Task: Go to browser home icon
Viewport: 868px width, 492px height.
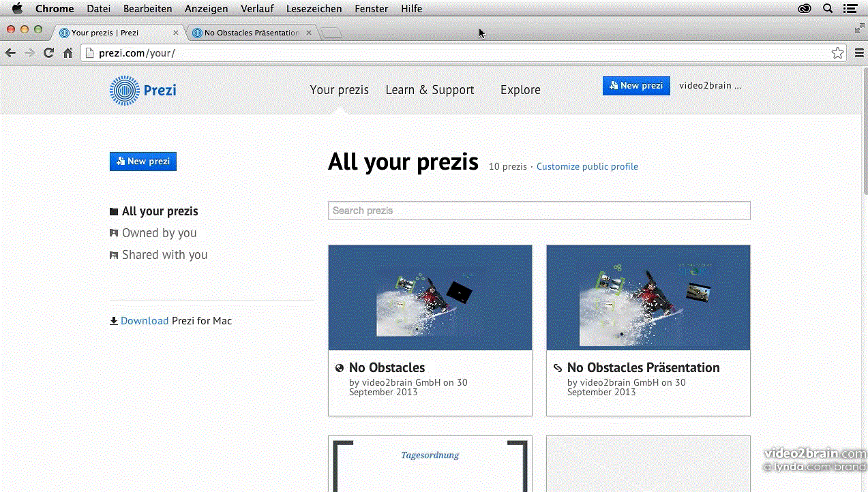Action: 68,53
